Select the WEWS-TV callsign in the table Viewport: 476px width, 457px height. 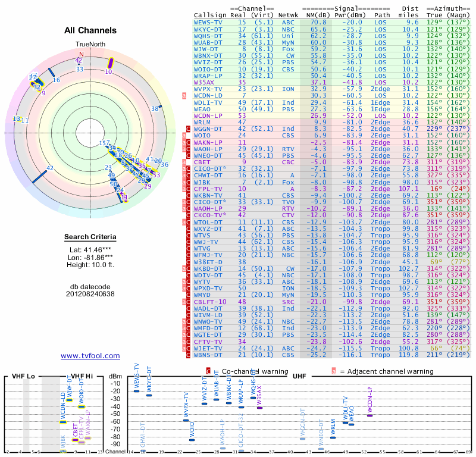click(x=208, y=23)
